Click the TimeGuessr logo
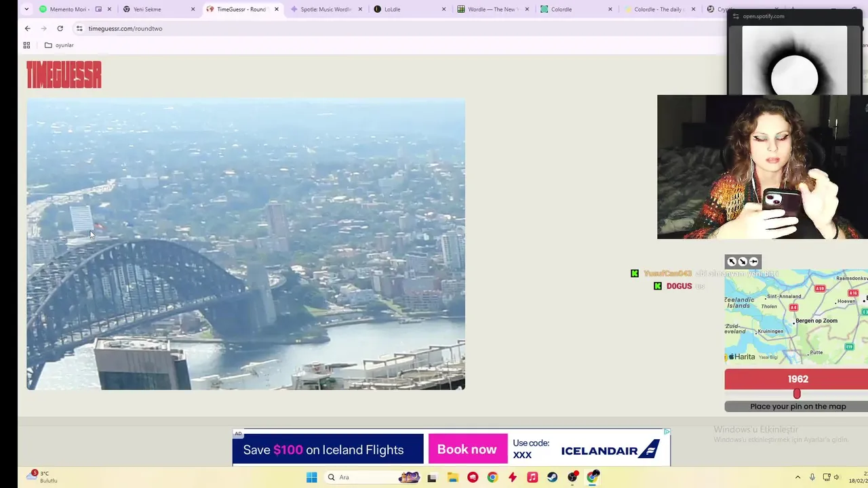The height and width of the screenshot is (488, 868). [x=64, y=75]
